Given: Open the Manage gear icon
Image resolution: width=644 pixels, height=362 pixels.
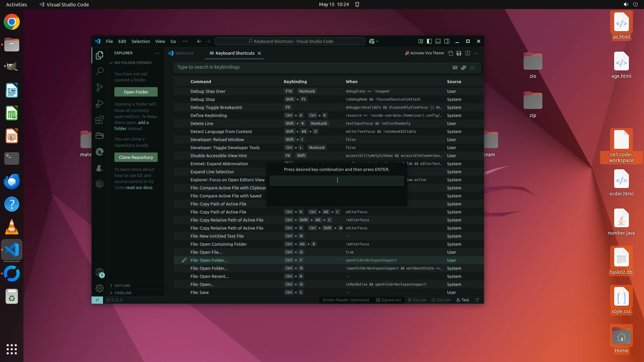Looking at the screenshot, I should [x=100, y=288].
